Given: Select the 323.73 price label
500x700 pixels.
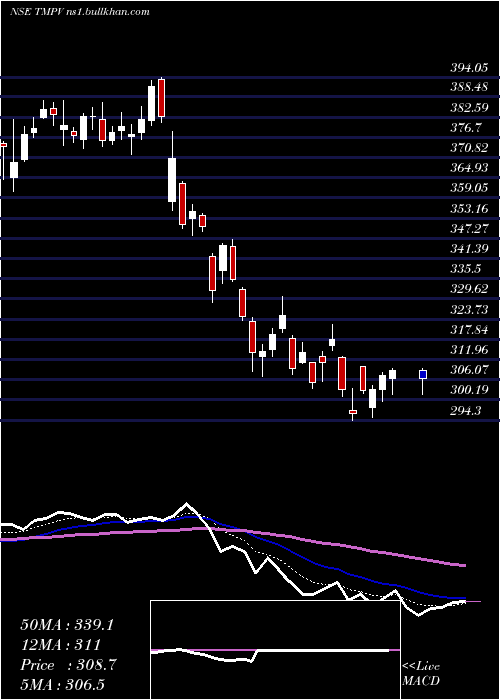Looking at the screenshot, I should coord(468,309).
